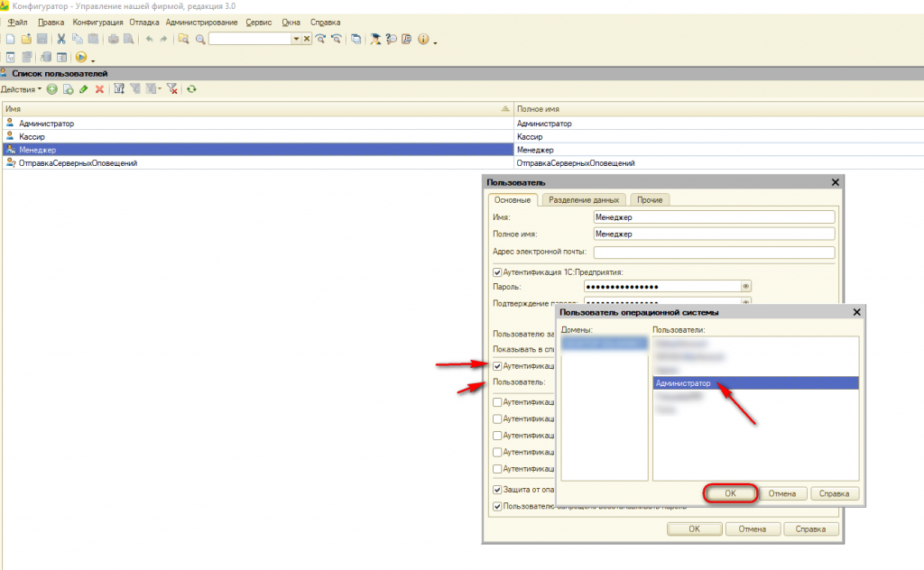Disable the filter with the crossed funnel icon
This screenshot has height=570, width=924.
tap(172, 89)
